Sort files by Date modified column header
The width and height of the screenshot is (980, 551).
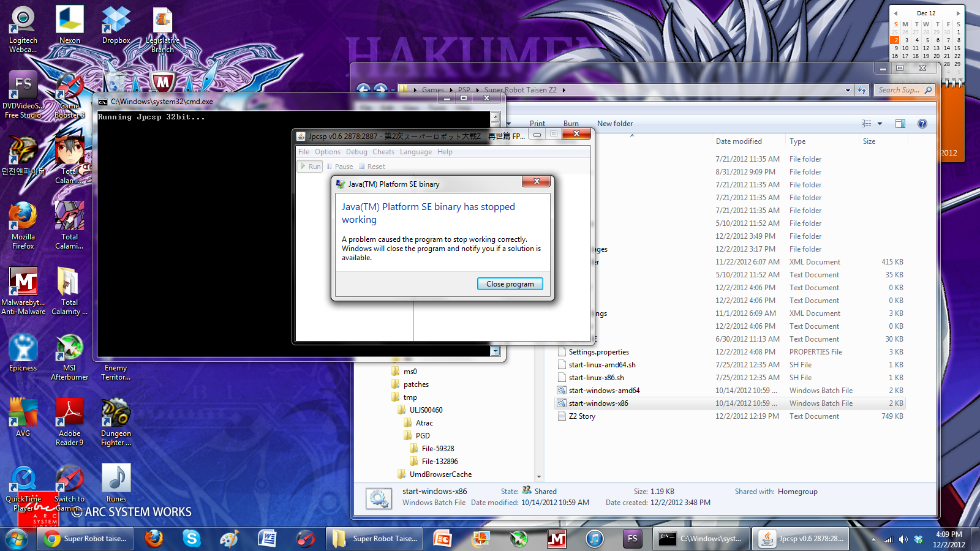tap(739, 141)
